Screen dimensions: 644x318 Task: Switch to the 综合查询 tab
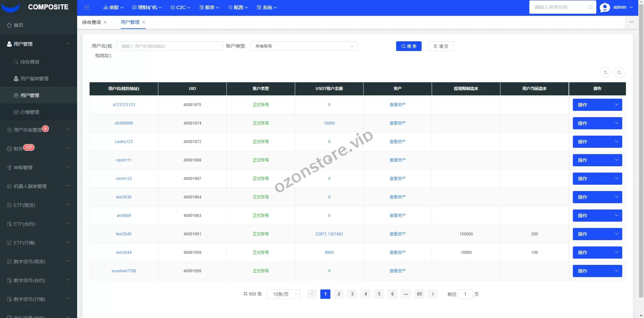(x=91, y=22)
